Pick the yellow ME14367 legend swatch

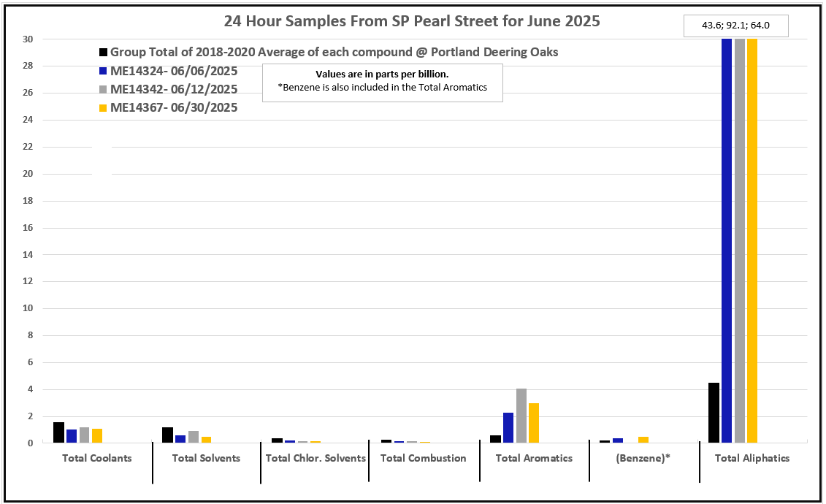pyautogui.click(x=104, y=108)
